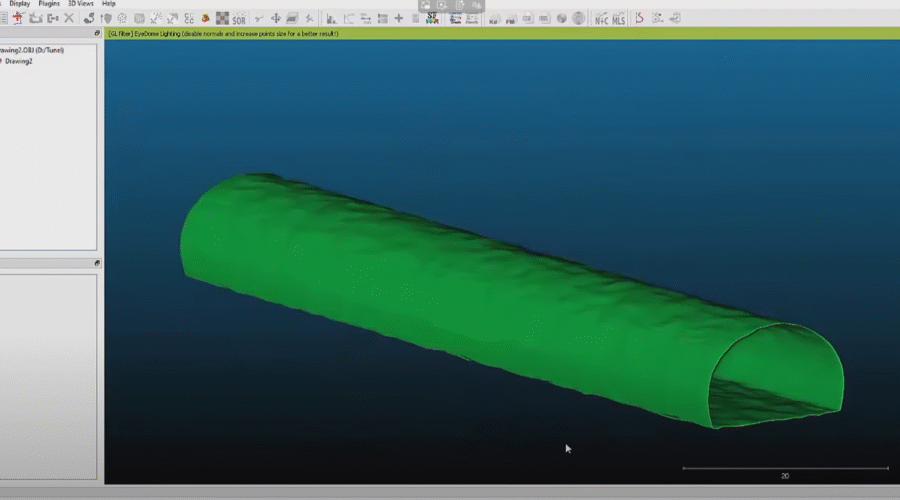Click the SOR filter icon
The height and width of the screenshot is (500, 900).
coord(238,18)
